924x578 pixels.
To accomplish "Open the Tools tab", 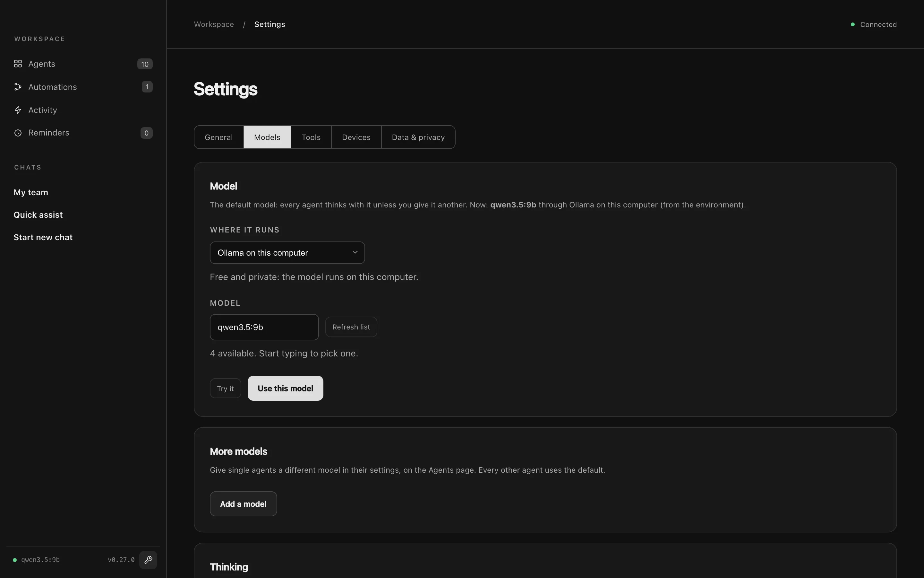I will (311, 137).
